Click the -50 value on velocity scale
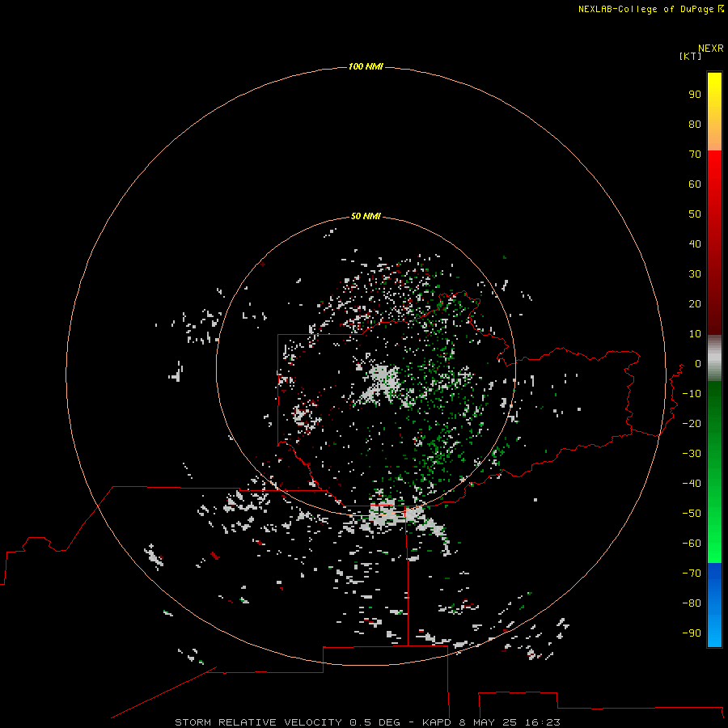This screenshot has height=728, width=728. click(692, 514)
